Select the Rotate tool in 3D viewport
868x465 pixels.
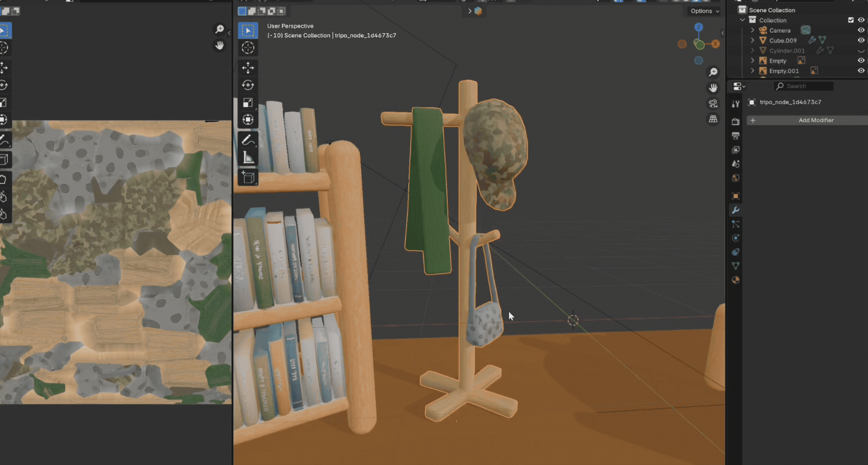pyautogui.click(x=248, y=85)
